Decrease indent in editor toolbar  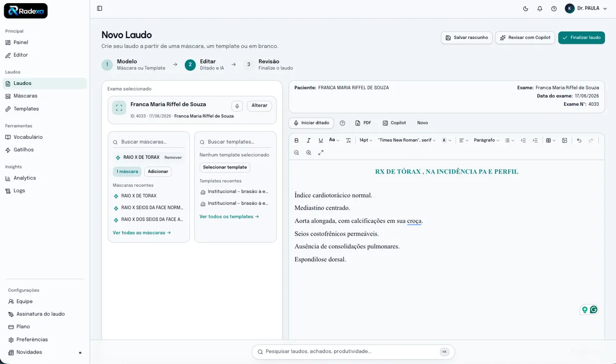point(523,140)
